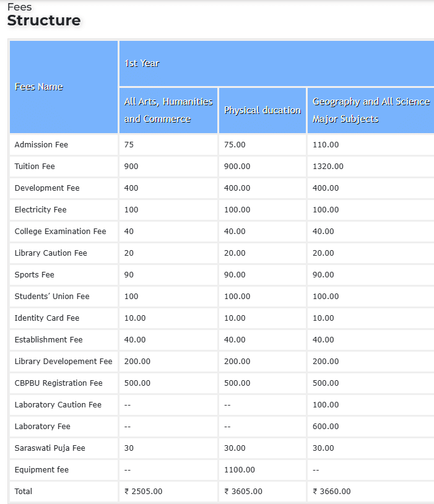Screen dimensions: 434x504
Task: Click the 1st Year header cell
Action: [142, 63]
